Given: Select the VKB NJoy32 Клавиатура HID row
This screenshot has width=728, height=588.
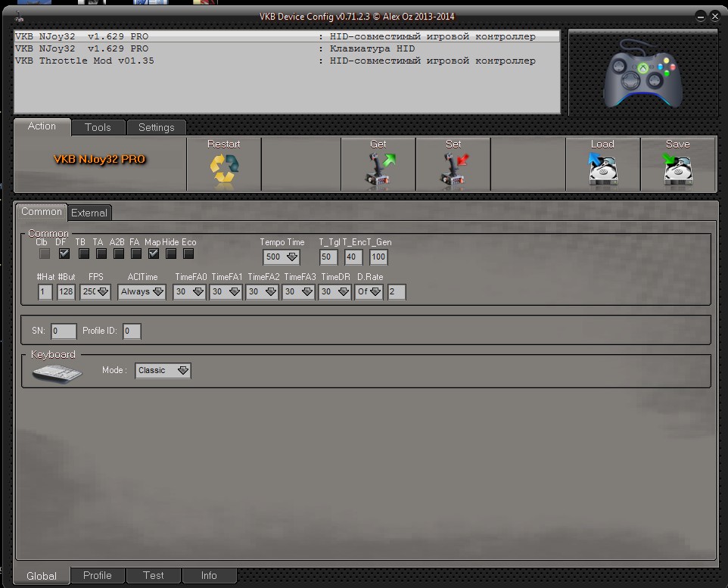Looking at the screenshot, I should tap(287, 48).
